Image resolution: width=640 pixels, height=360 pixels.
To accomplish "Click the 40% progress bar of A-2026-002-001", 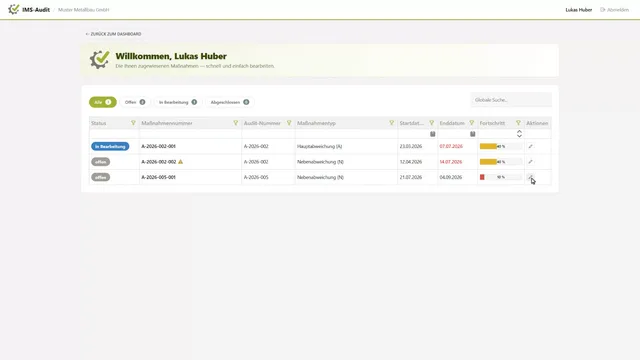I will [501, 146].
